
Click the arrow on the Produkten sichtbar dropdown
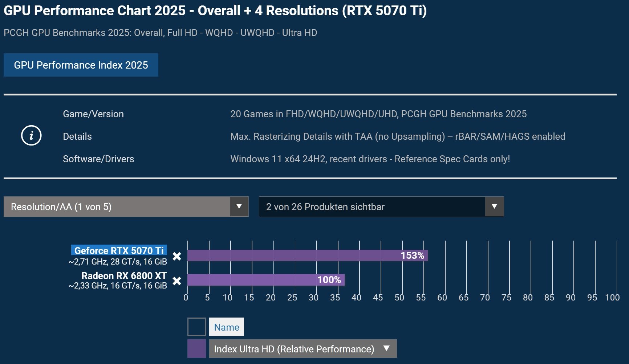[494, 207]
